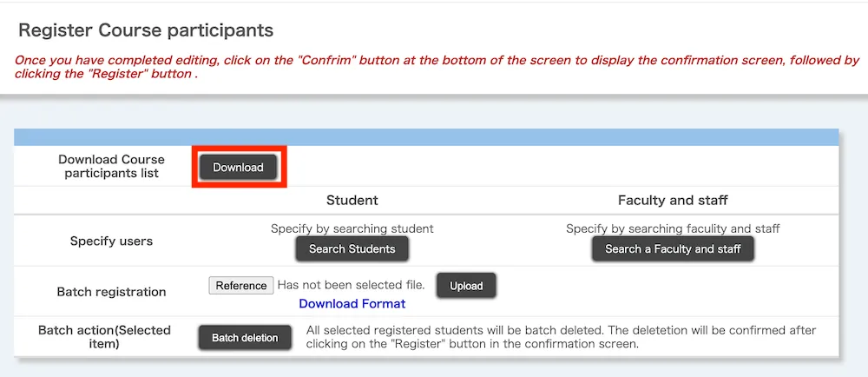Click the Download button for participants list
The image size is (868, 377).
238,167
